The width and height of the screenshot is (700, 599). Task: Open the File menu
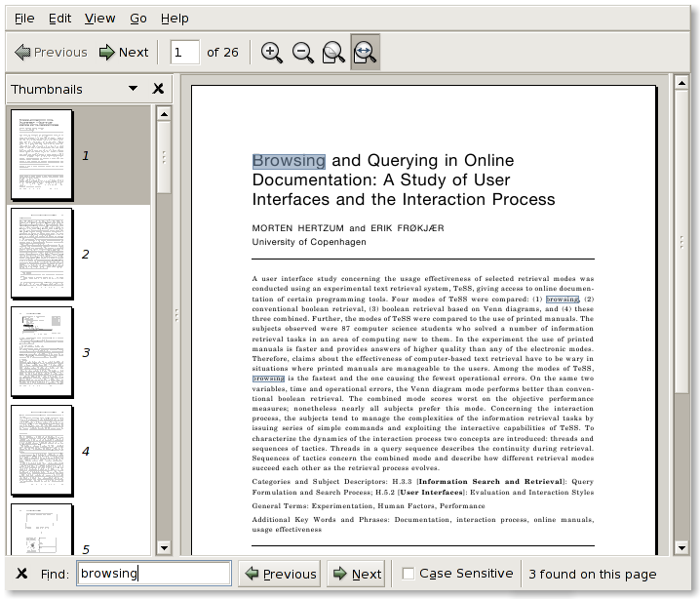coord(24,19)
